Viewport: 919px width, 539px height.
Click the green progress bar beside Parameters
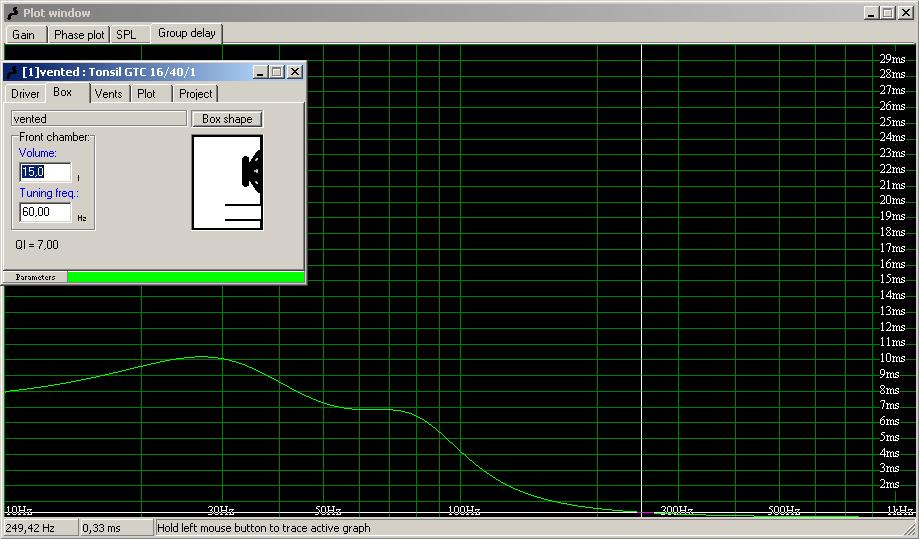point(185,277)
